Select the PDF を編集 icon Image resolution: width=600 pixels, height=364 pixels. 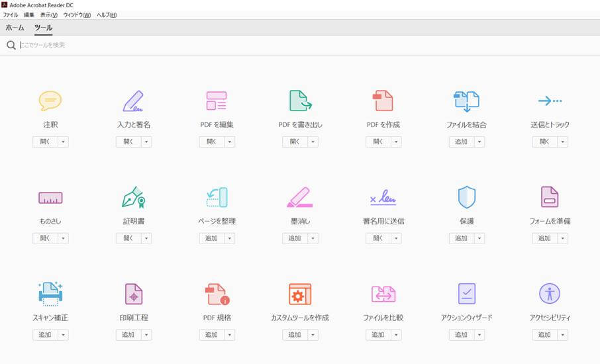coord(217,101)
